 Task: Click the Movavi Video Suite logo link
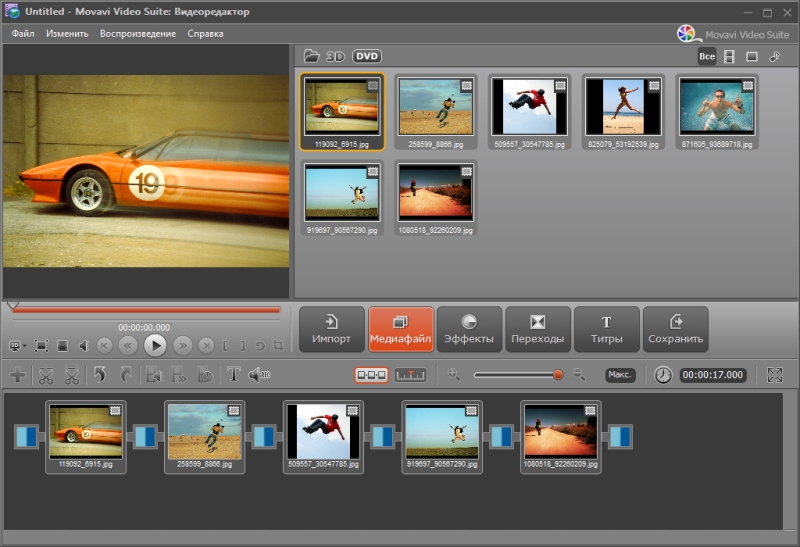(x=733, y=34)
